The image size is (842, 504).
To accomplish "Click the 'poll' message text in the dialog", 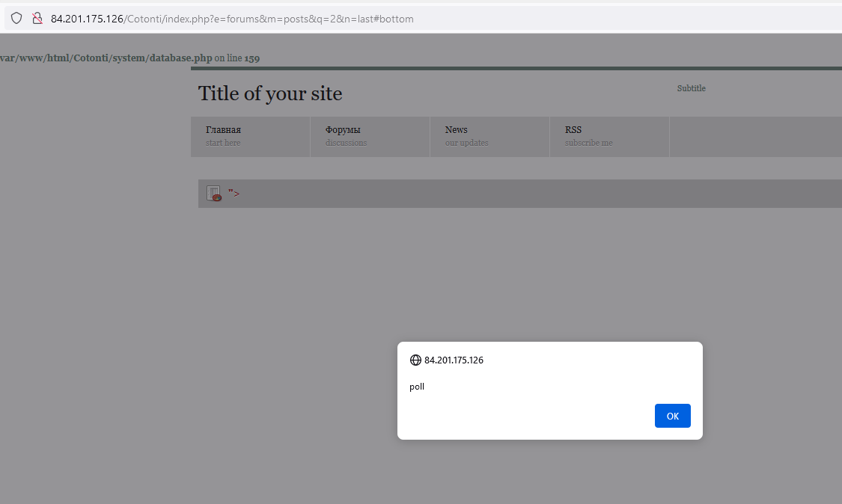I will pyautogui.click(x=417, y=387).
